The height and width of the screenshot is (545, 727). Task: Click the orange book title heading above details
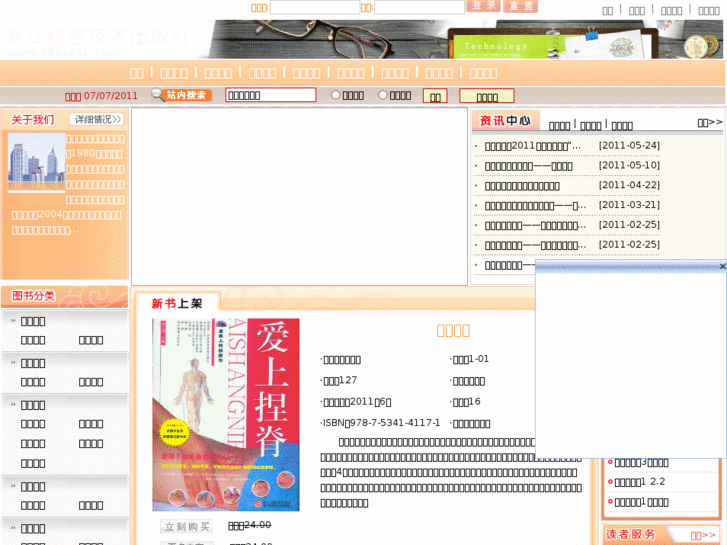tap(453, 330)
